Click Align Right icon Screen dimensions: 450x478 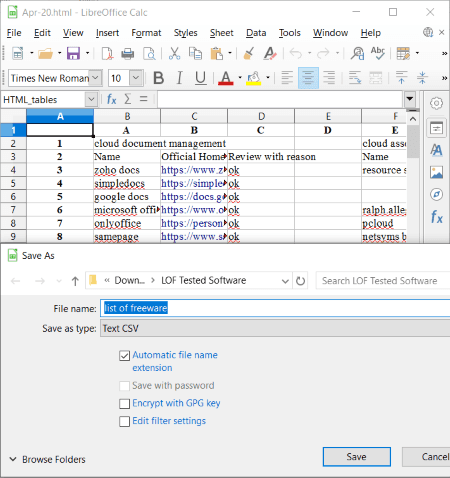(329, 78)
